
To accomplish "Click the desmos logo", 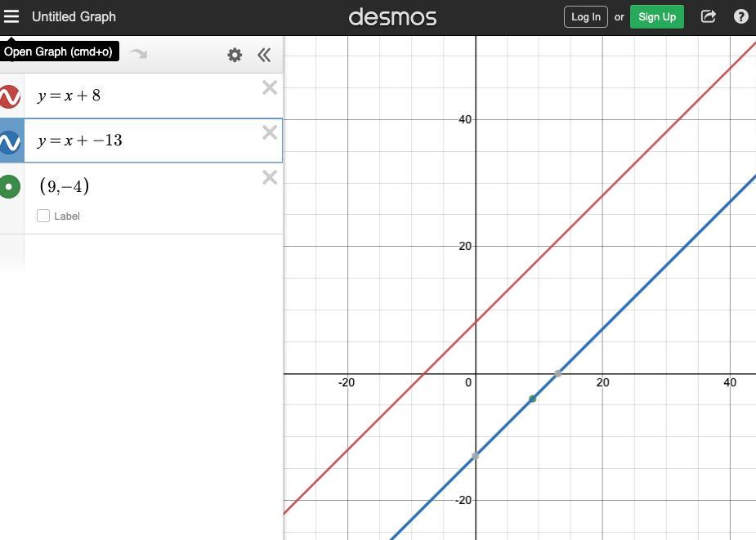I will [392, 17].
